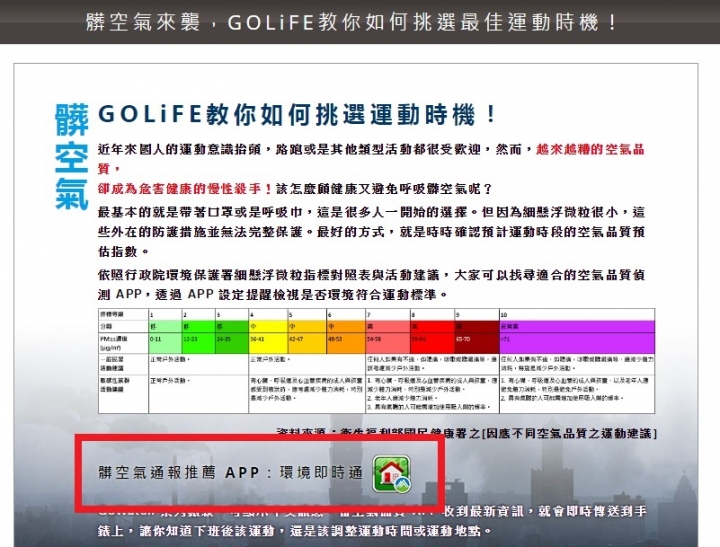The image size is (720, 547).
Task: Click the label 髒空氣通報推薦 APP
Action: point(179,473)
